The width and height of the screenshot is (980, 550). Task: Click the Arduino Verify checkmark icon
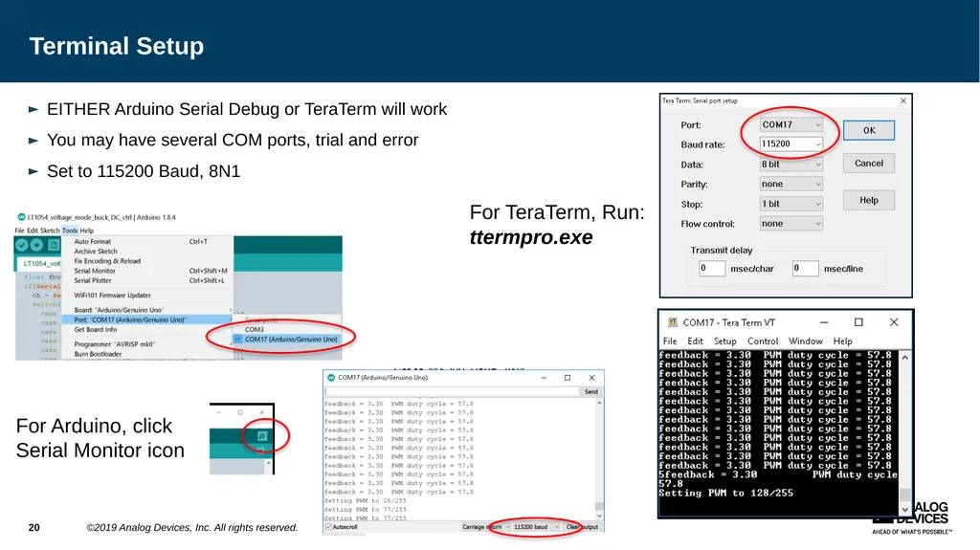22,246
